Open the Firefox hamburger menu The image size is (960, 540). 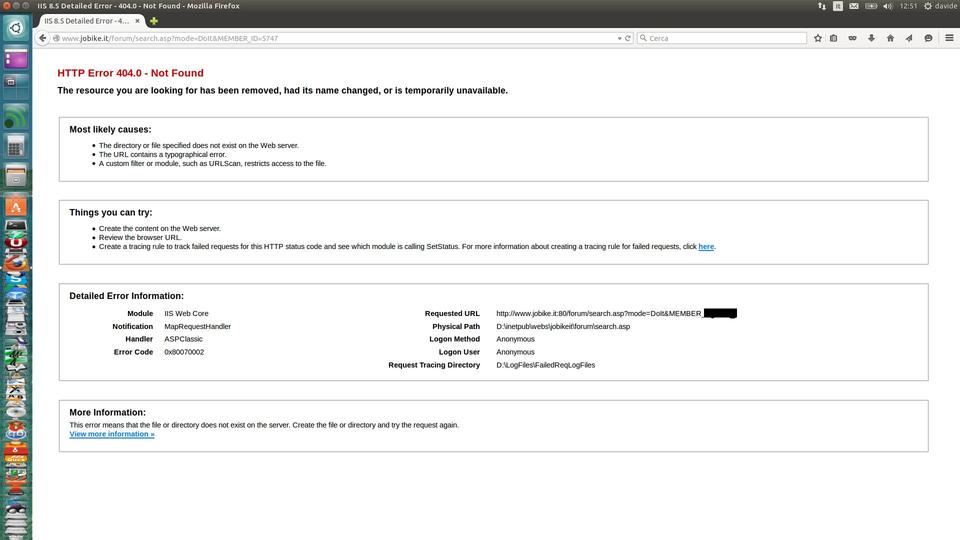click(950, 38)
